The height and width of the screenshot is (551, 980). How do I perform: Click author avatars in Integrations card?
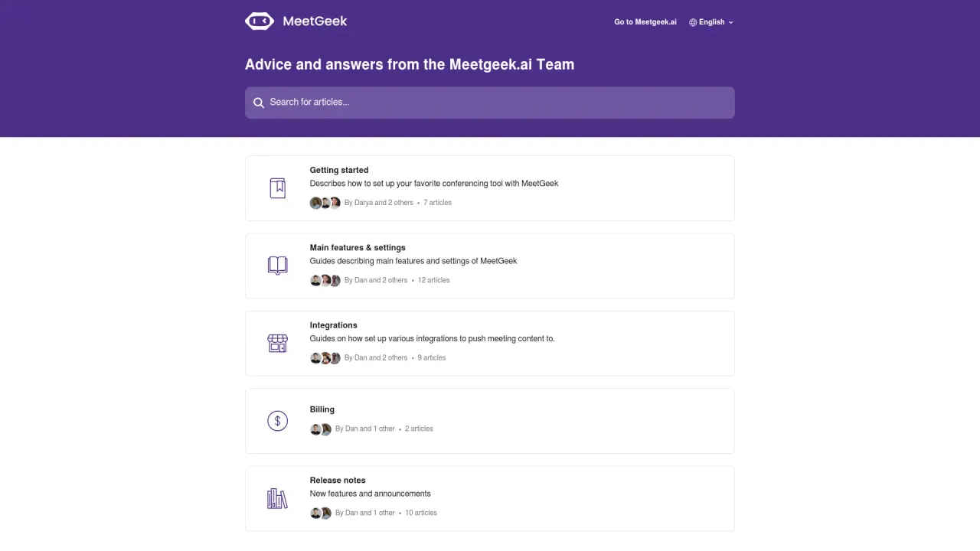(x=325, y=357)
